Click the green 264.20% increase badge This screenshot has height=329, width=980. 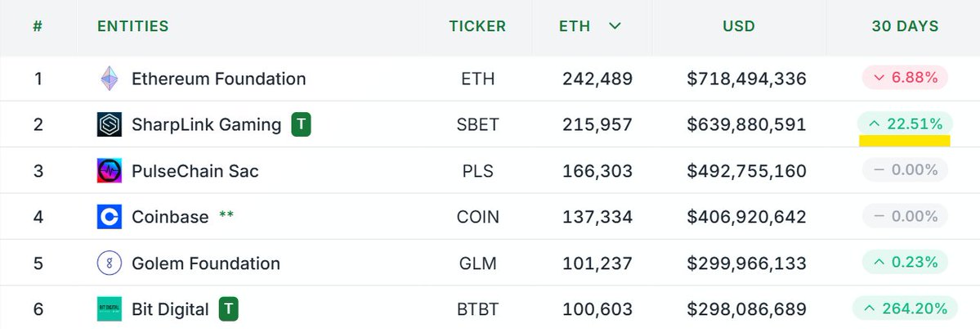point(905,309)
